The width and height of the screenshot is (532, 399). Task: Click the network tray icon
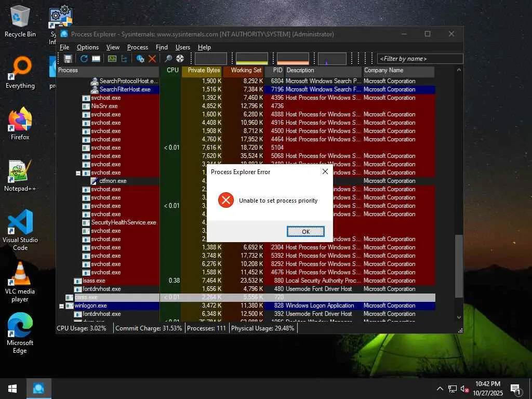point(453,389)
